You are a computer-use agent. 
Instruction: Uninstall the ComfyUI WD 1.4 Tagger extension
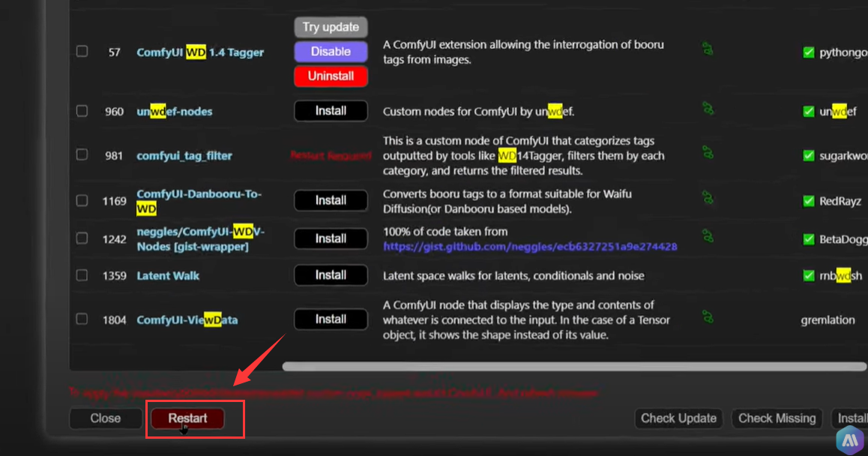(331, 76)
